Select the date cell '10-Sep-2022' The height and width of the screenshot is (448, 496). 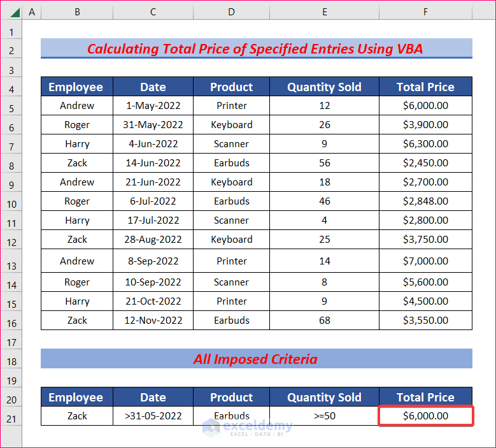tap(153, 282)
